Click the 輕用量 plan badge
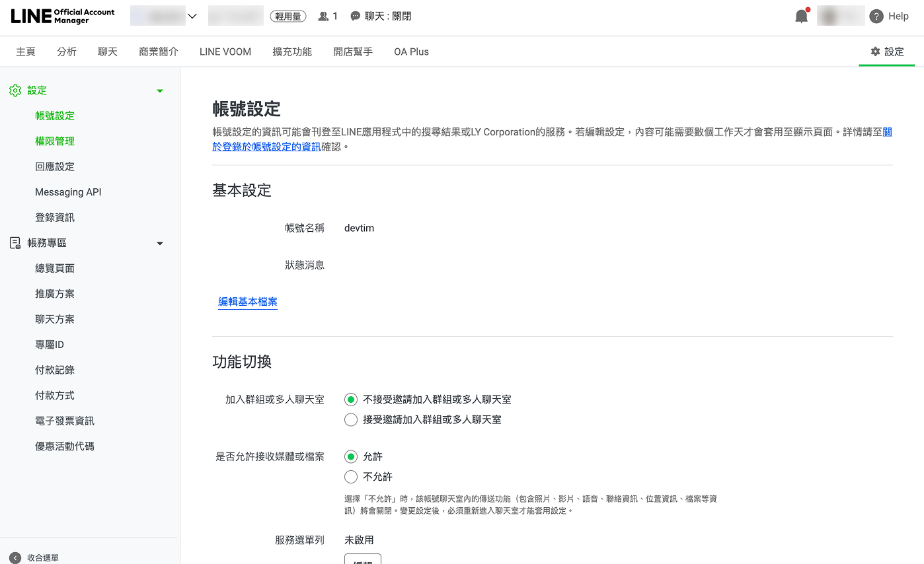 (x=288, y=17)
